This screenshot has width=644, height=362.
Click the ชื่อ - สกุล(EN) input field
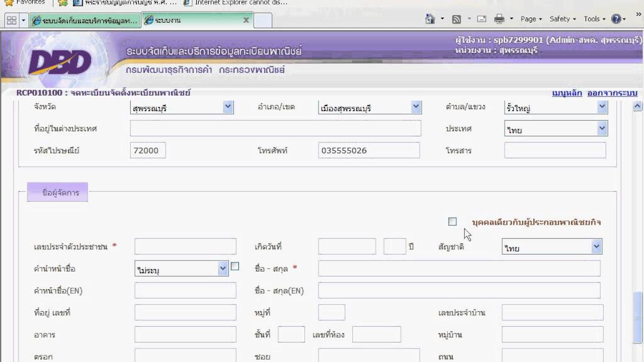click(459, 290)
